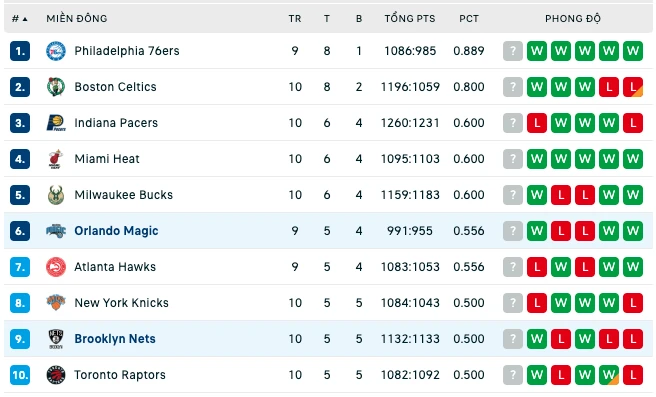656x397 pixels.
Task: Sort the table by TỔNG PTS header
Action: 410,19
